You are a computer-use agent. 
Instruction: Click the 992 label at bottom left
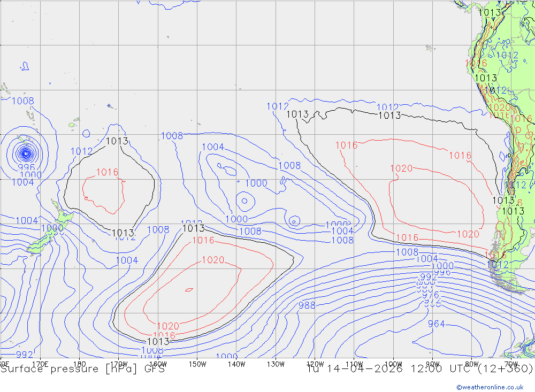[x=25, y=355]
